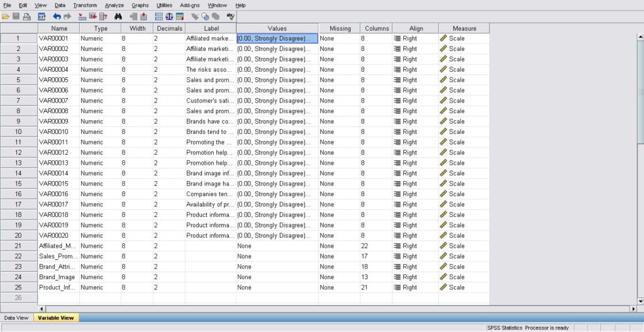
Task: Select the Sales_Prom... name cell in row 22
Action: [x=58, y=257]
